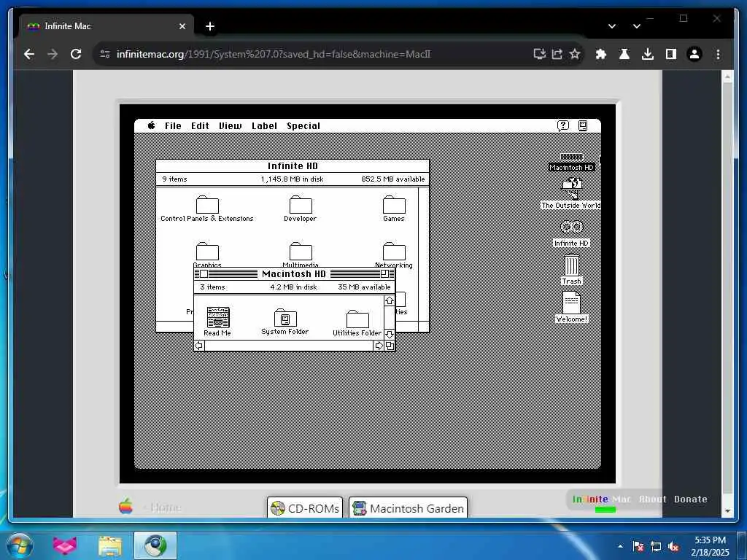Select the Read Me file icon
The width and height of the screenshot is (747, 560).
pyautogui.click(x=217, y=322)
